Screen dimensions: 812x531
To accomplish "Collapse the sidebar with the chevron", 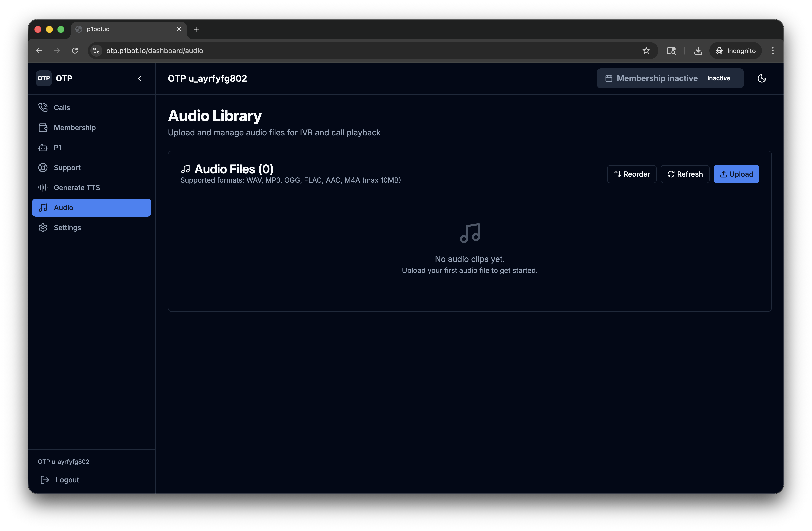I will coord(139,78).
